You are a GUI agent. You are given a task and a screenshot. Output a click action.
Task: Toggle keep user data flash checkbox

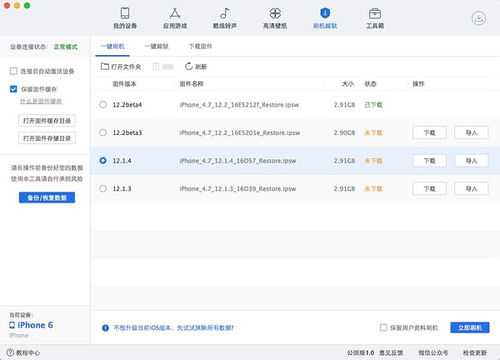tap(383, 327)
